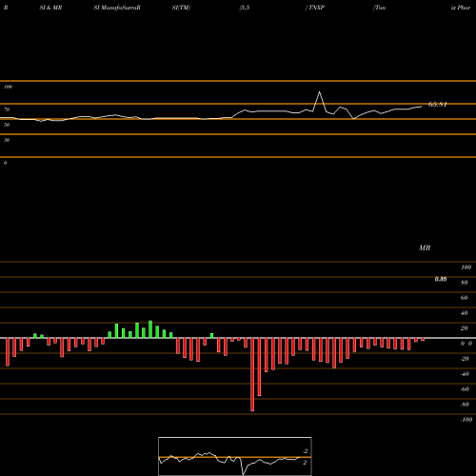Click the MR axis label '60'
Image resolution: width=476 pixels, height=476 pixels.
tap(465, 298)
